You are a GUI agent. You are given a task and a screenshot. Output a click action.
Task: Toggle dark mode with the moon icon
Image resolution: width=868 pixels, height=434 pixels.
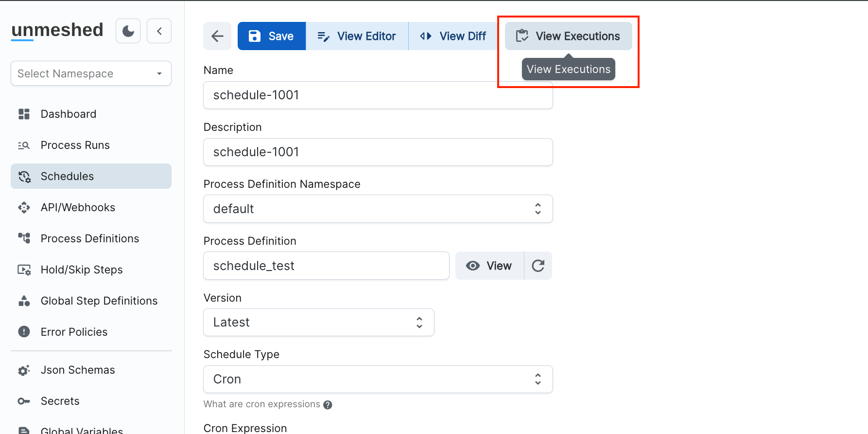click(x=128, y=31)
